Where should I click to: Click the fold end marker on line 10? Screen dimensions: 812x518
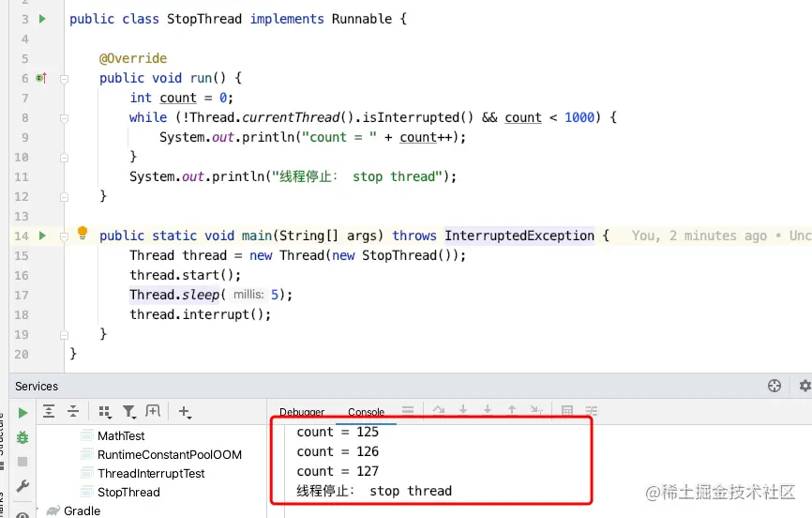click(64, 158)
